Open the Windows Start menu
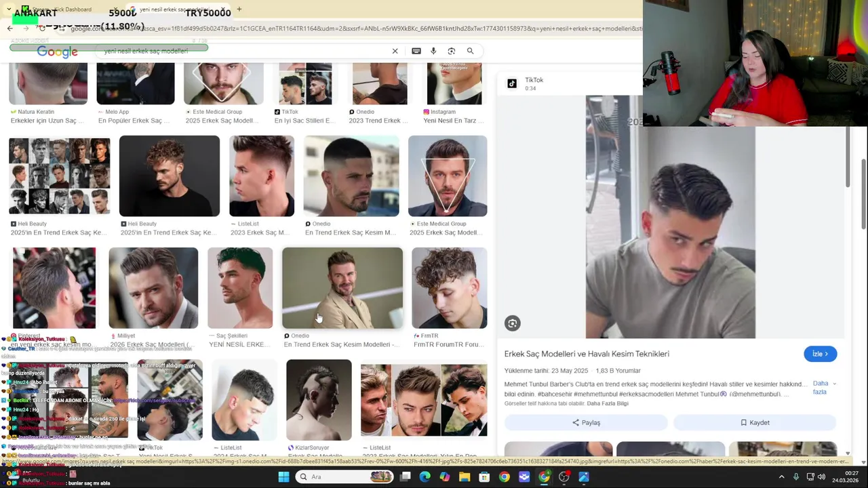The image size is (868, 488). pos(283,476)
